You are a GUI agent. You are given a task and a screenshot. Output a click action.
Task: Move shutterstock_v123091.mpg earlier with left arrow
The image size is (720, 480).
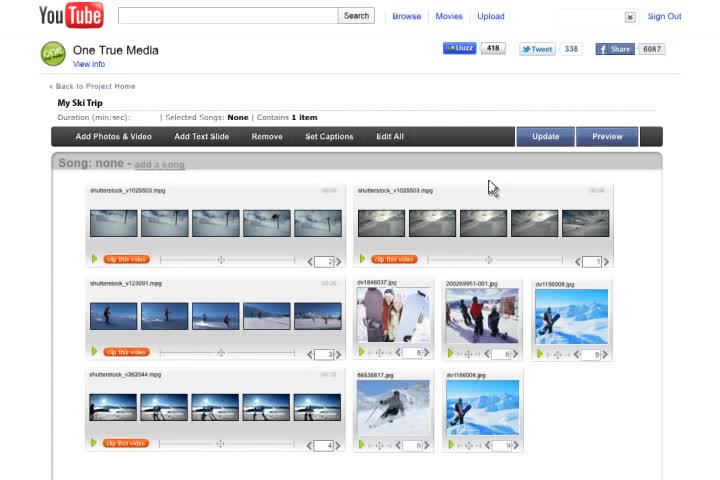coord(310,354)
